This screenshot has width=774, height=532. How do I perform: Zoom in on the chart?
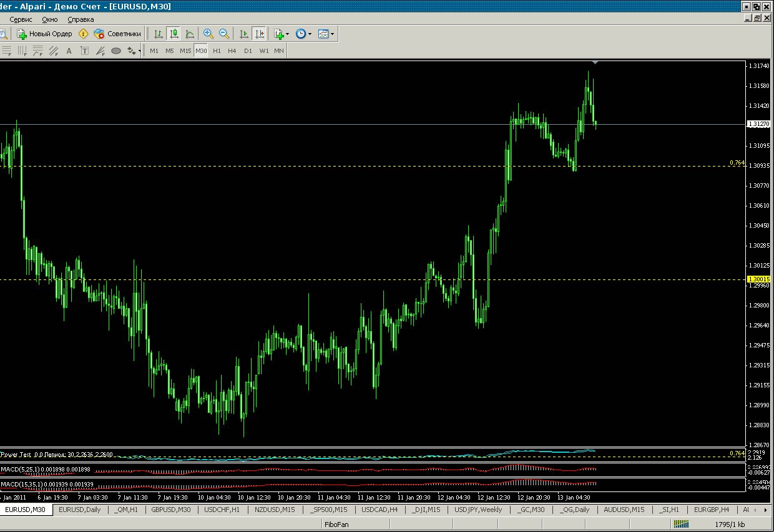pos(208,34)
